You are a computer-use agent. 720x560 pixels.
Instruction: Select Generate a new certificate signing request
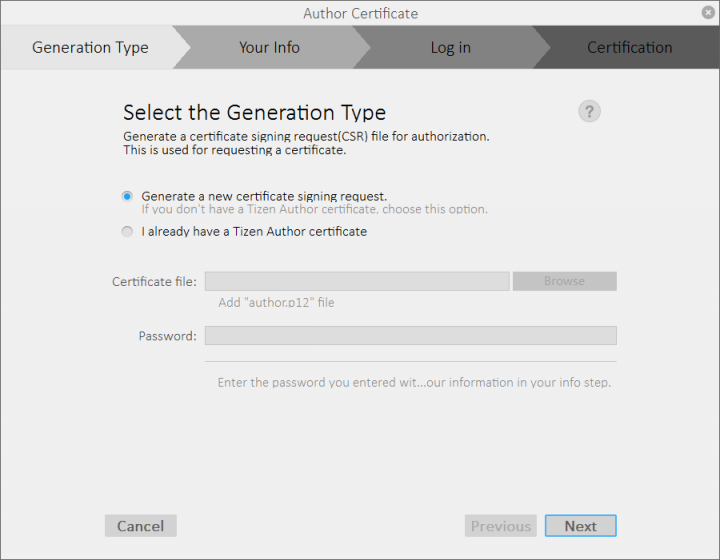(x=127, y=196)
